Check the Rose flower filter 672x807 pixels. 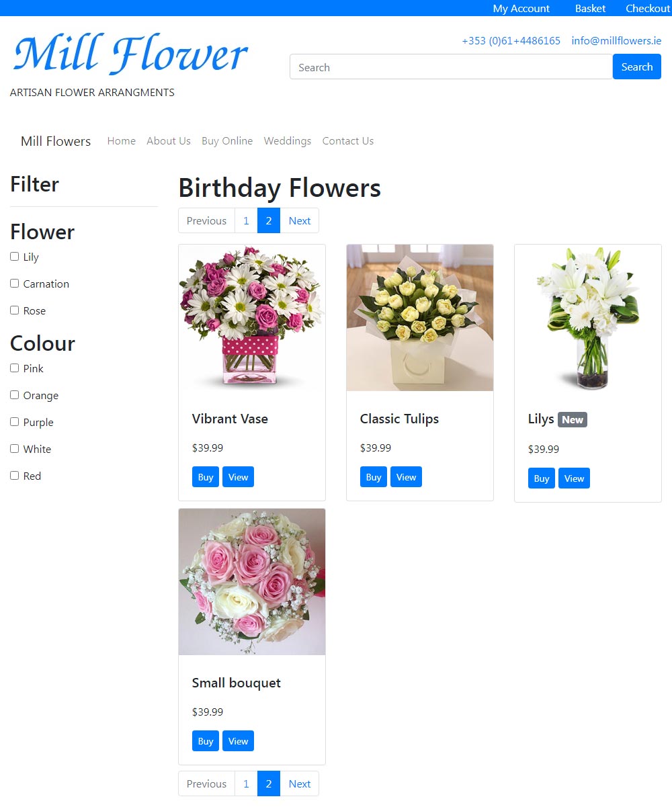pyautogui.click(x=14, y=310)
